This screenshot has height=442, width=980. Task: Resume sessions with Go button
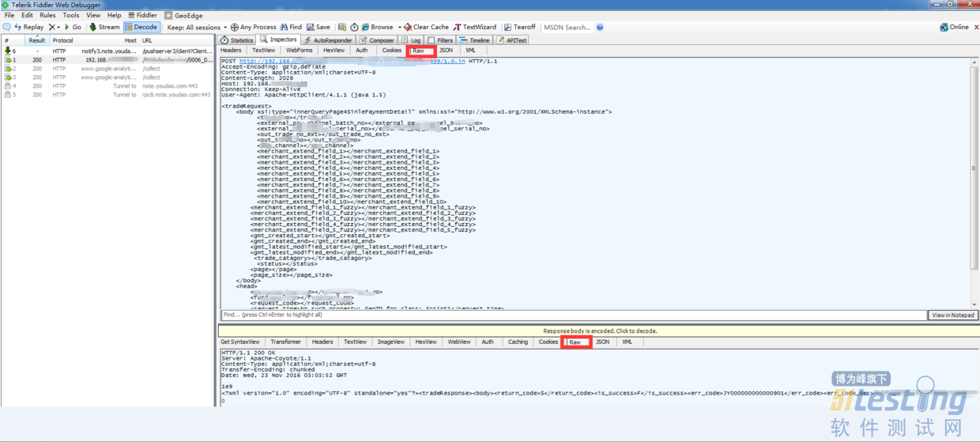pos(73,27)
